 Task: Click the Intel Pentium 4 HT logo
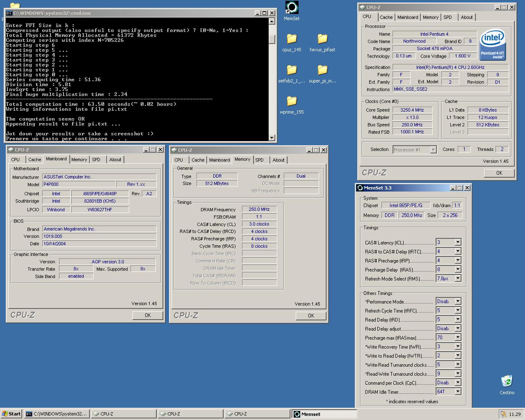coord(493,45)
